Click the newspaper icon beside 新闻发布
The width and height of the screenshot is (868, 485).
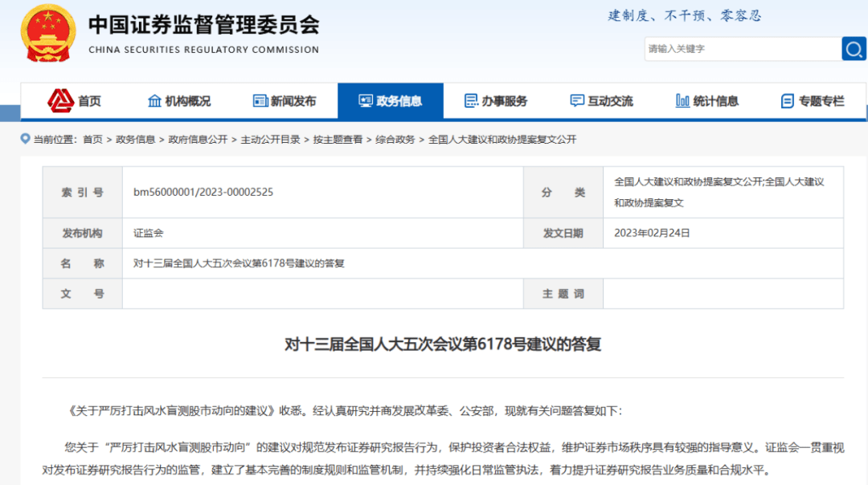(260, 100)
